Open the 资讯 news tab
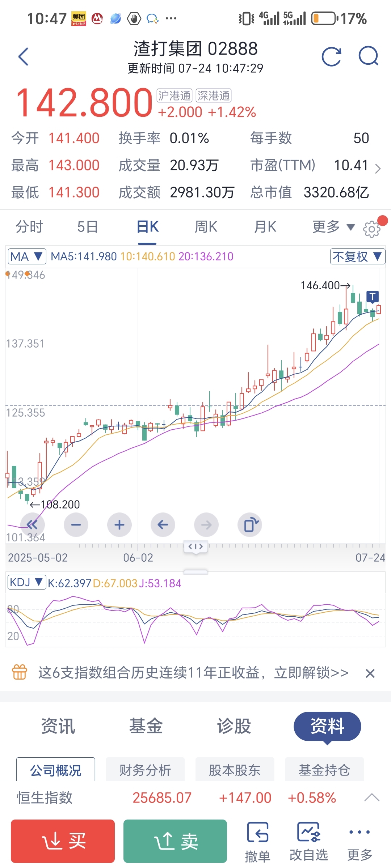Image resolution: width=391 pixels, height=868 pixels. 58,726
